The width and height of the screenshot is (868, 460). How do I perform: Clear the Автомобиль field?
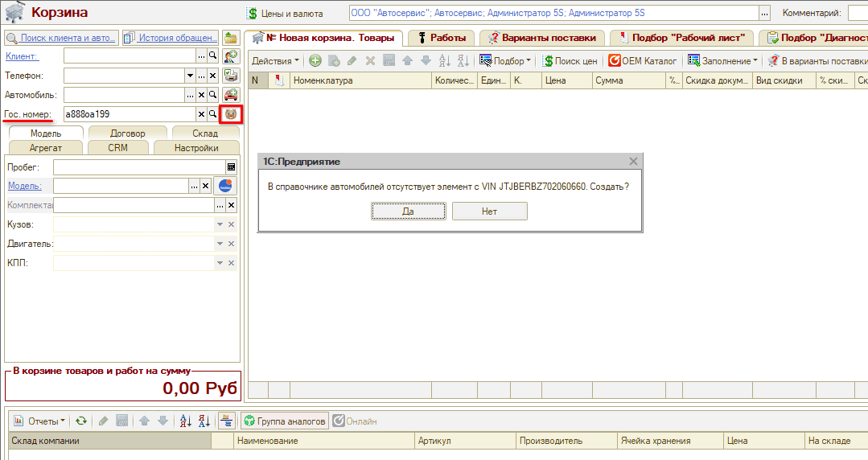click(x=201, y=95)
